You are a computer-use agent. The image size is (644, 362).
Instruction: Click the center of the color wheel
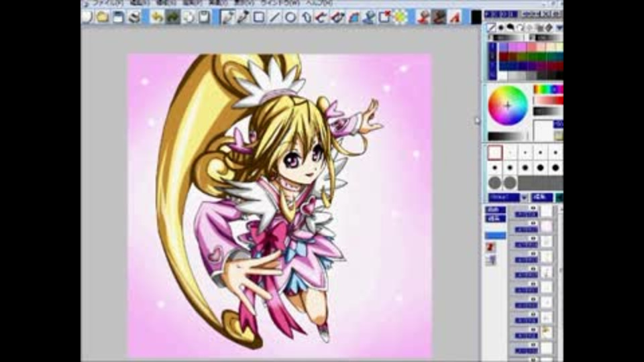pos(508,106)
